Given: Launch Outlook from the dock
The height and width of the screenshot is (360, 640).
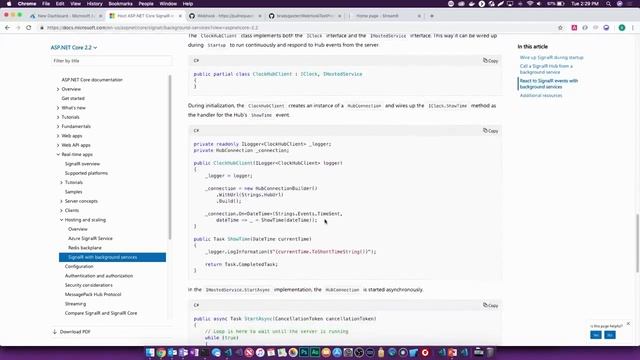Looking at the screenshot, I should click(x=172, y=352).
